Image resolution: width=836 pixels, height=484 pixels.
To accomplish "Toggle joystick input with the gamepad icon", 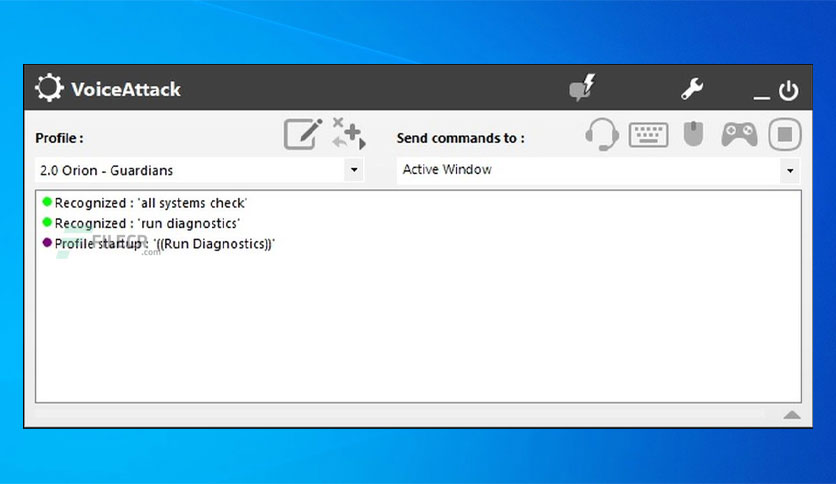I will [x=739, y=134].
